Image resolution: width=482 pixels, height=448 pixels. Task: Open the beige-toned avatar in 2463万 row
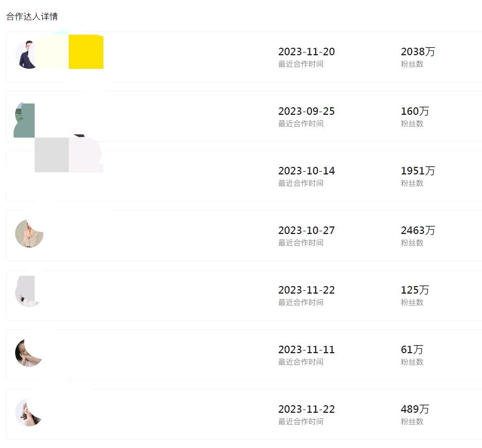[x=29, y=234]
